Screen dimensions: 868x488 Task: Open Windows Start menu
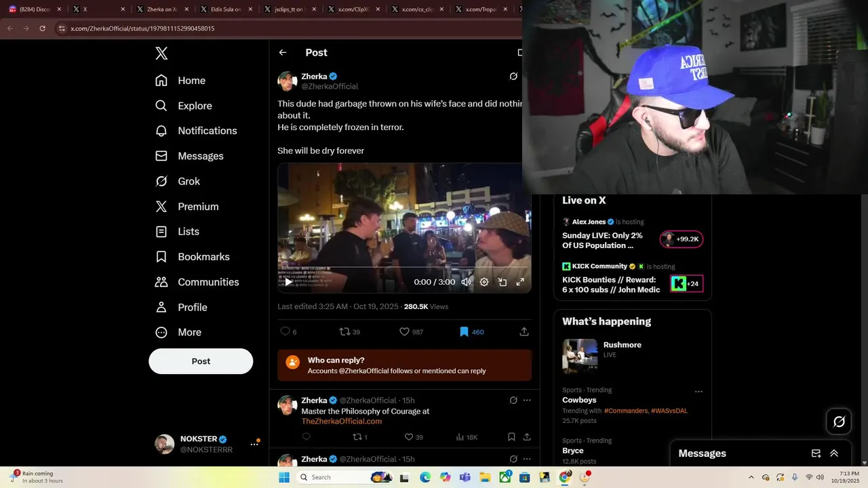tap(284, 477)
